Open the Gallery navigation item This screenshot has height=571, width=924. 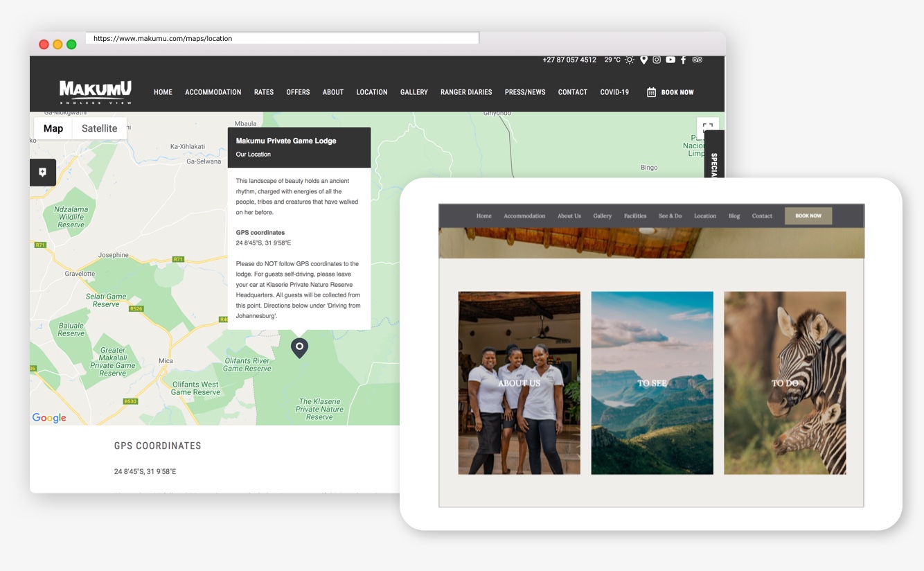pyautogui.click(x=414, y=92)
